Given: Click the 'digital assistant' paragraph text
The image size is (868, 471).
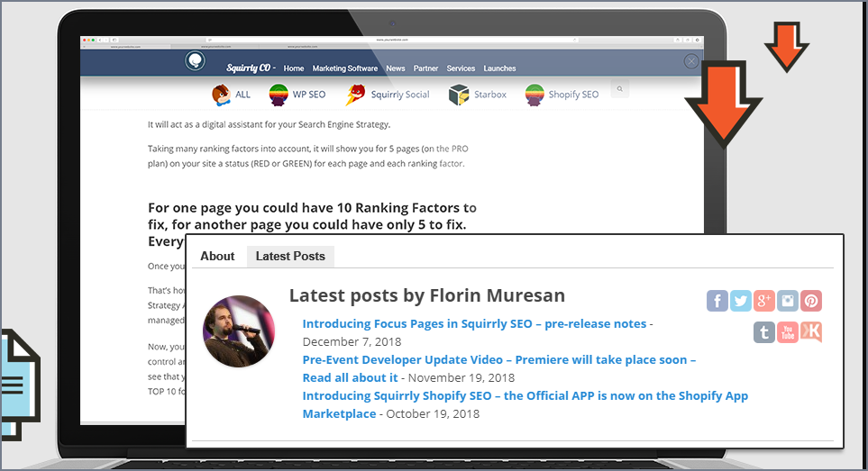Looking at the screenshot, I should [x=269, y=125].
